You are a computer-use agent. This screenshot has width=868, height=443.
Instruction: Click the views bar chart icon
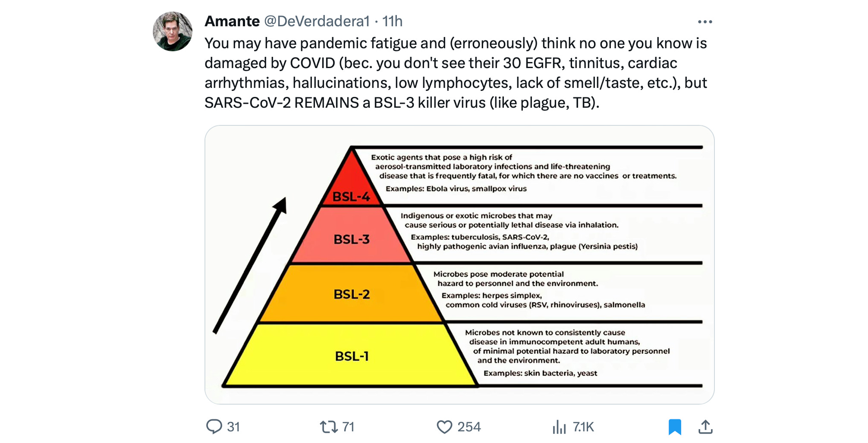pos(559,427)
